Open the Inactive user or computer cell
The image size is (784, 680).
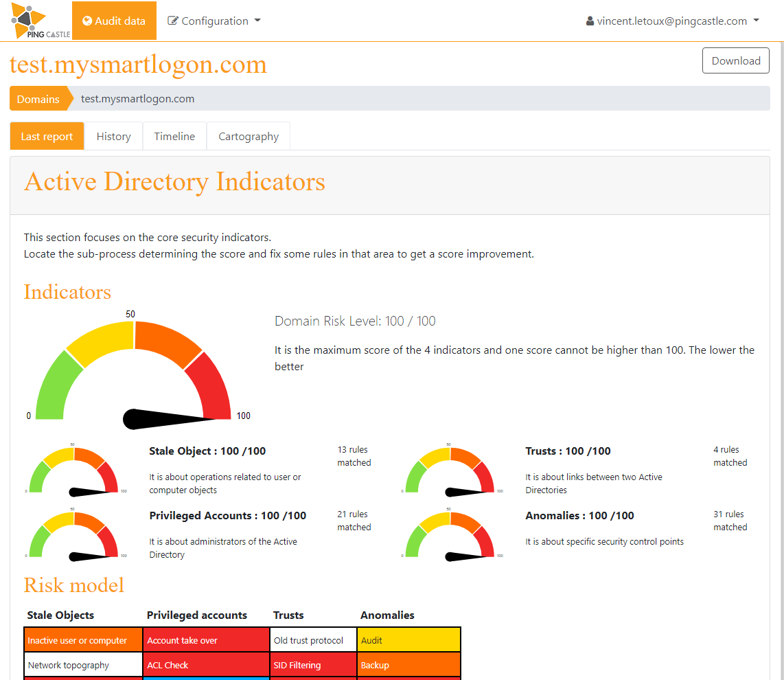tap(83, 640)
